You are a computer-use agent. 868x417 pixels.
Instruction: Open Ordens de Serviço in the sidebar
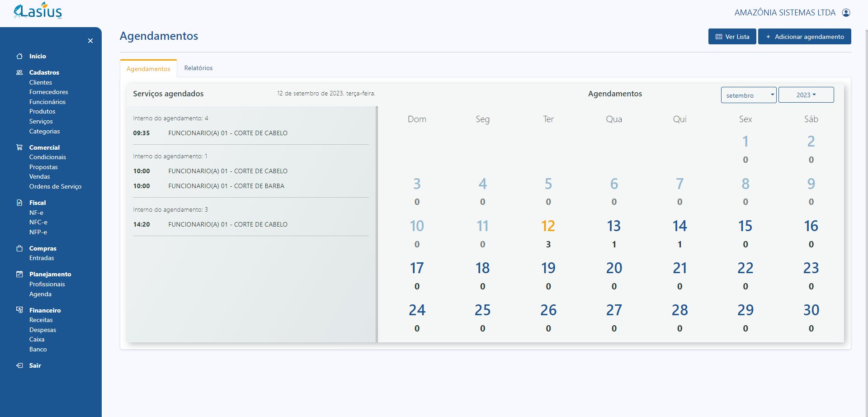[55, 186]
